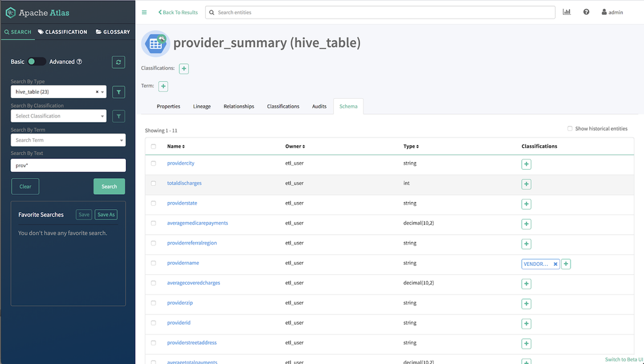Open the Search Term dropdown
The height and width of the screenshot is (364, 644).
(x=68, y=140)
